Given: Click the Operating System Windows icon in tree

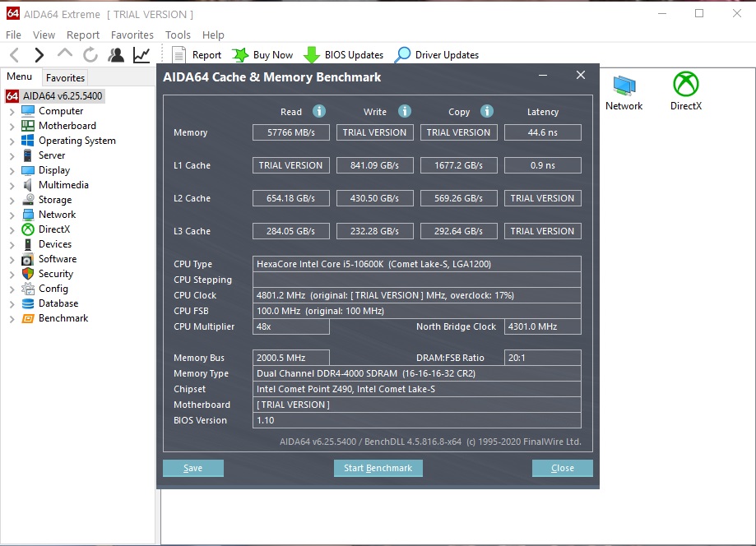Looking at the screenshot, I should coord(28,141).
